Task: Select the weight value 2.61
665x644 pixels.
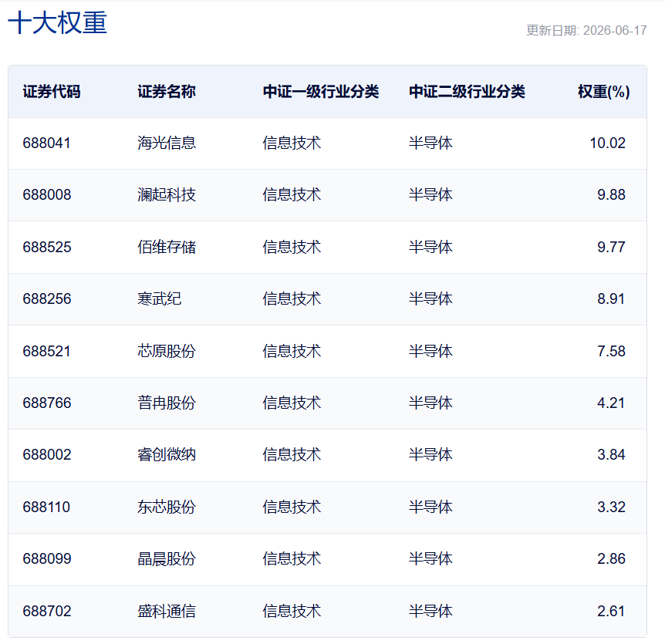Action: (611, 612)
